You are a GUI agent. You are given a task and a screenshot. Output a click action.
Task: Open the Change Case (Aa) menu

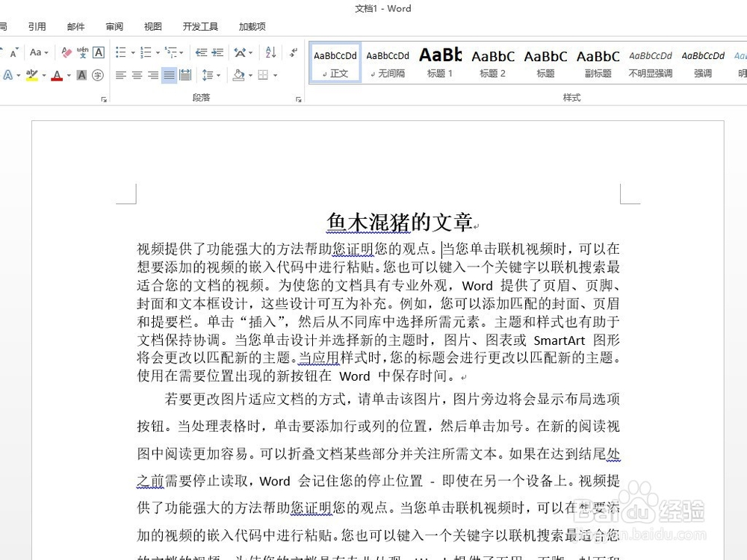(x=39, y=52)
